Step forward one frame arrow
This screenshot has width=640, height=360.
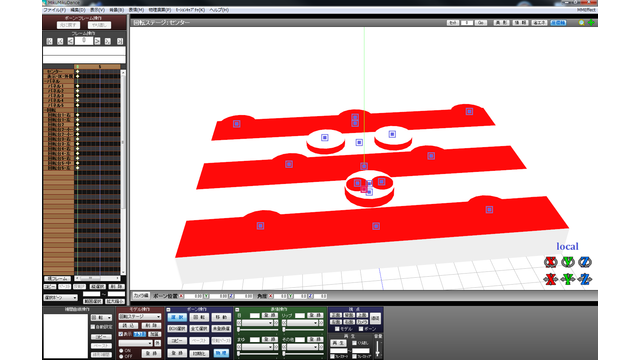click(x=97, y=41)
